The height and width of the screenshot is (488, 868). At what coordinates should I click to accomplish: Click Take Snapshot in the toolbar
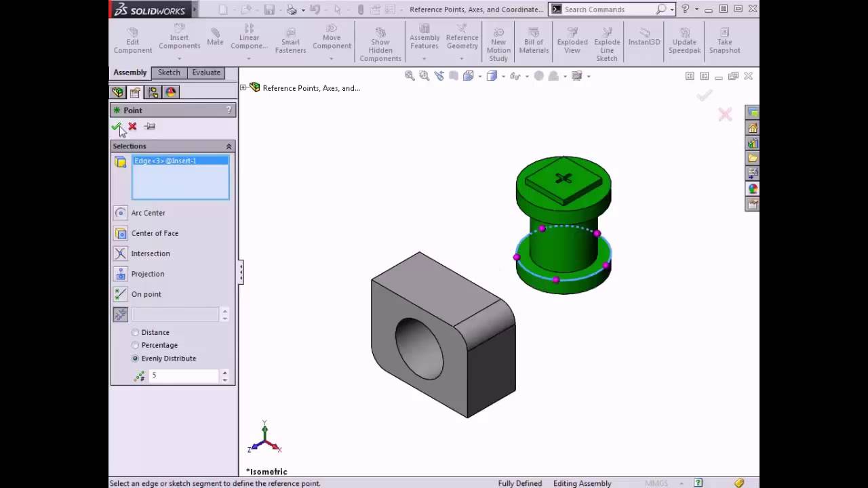pos(725,41)
